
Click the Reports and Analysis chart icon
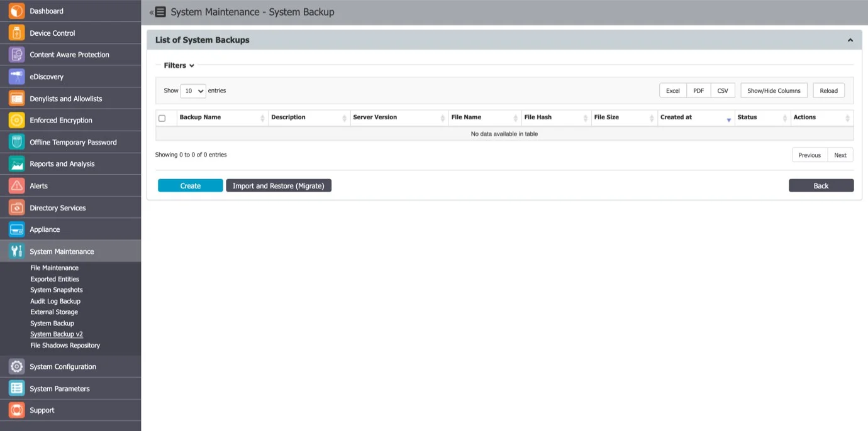[x=17, y=164]
